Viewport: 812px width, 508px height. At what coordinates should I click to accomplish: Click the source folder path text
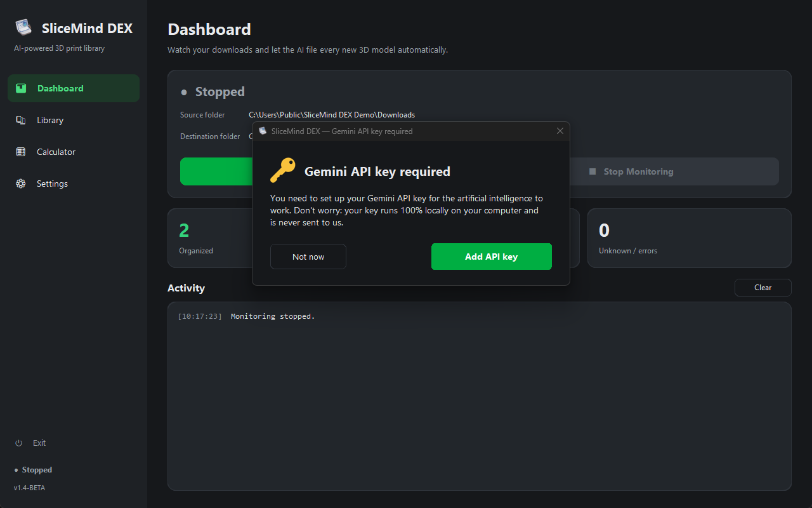pyautogui.click(x=332, y=115)
